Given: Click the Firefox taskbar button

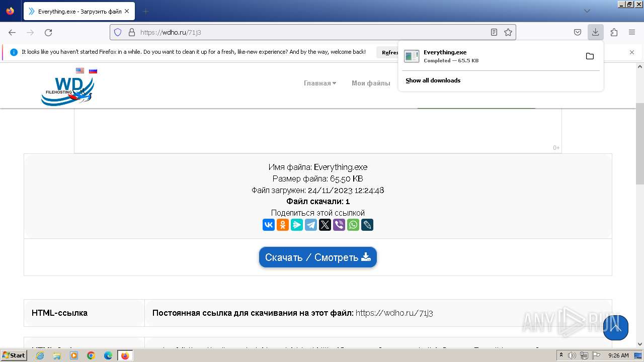Looking at the screenshot, I should tap(125, 355).
